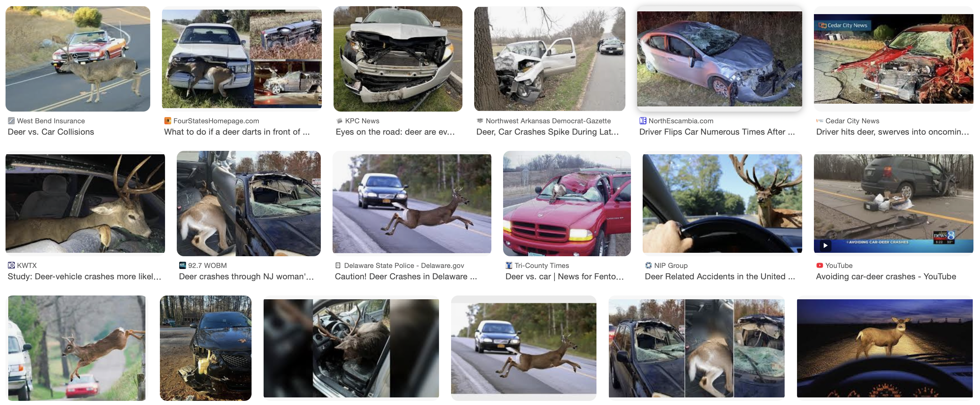Click the FourStatesHomepage.com orange favicon
This screenshot has width=980, height=405.
pyautogui.click(x=168, y=121)
